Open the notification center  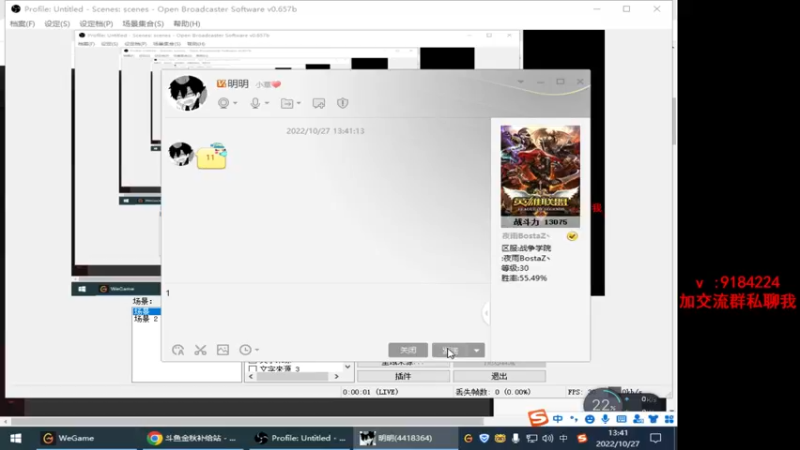coord(656,438)
